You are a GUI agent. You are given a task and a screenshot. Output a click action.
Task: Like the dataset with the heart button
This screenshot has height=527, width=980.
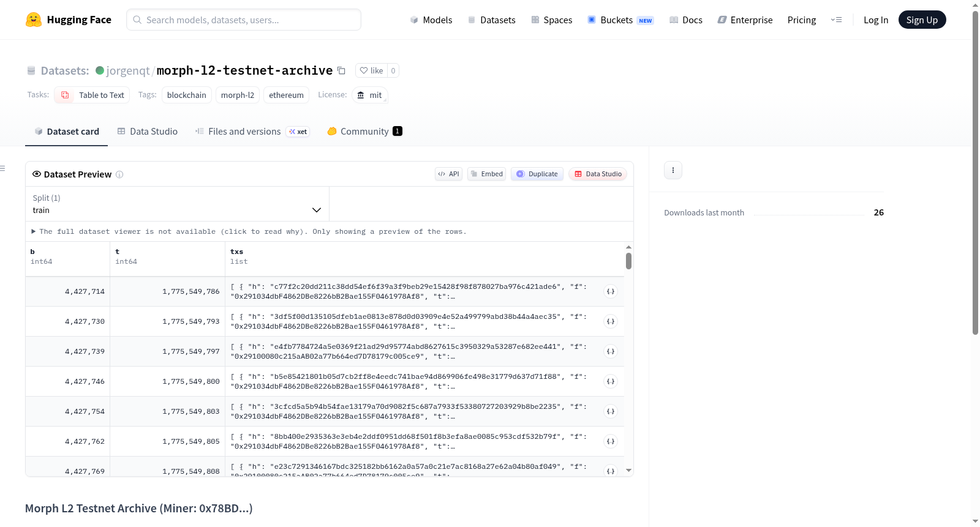(371, 70)
